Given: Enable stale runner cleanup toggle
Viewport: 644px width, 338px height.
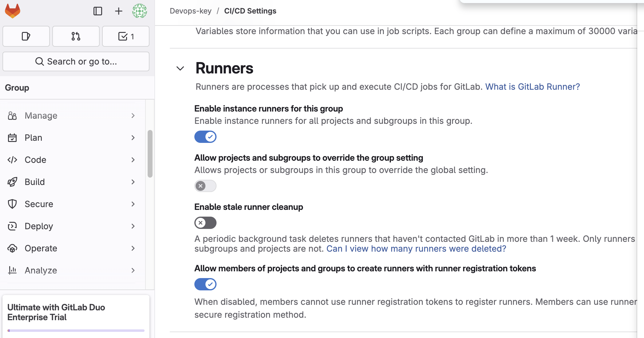Looking at the screenshot, I should 205,223.
